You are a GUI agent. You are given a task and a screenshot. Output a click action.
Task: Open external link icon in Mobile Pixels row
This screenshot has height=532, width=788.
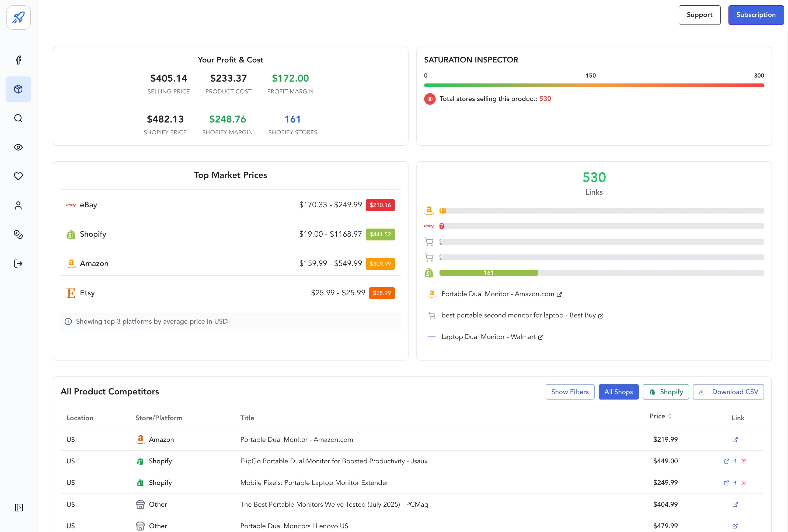[726, 483]
